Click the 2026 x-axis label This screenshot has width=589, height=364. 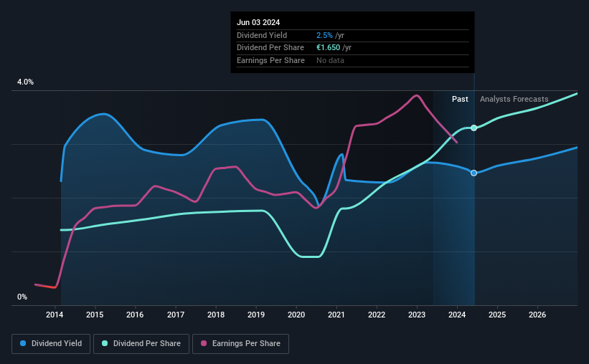(x=537, y=315)
